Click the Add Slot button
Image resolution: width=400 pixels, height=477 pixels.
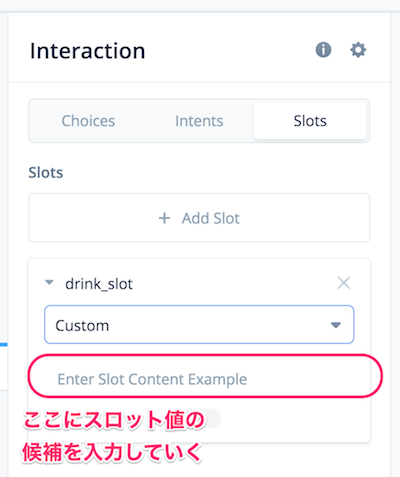199,218
